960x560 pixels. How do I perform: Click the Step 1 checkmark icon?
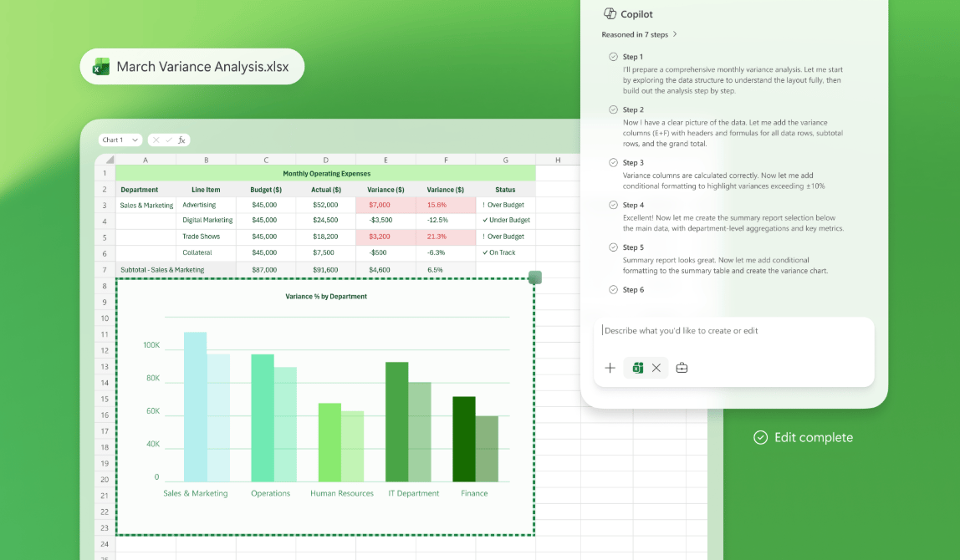[x=613, y=57]
